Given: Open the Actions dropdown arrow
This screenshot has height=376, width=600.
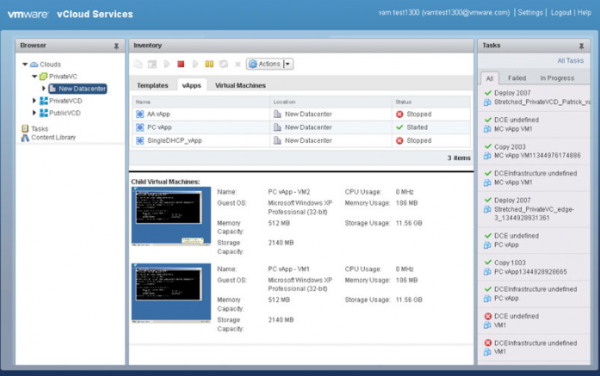Looking at the screenshot, I should click(288, 64).
